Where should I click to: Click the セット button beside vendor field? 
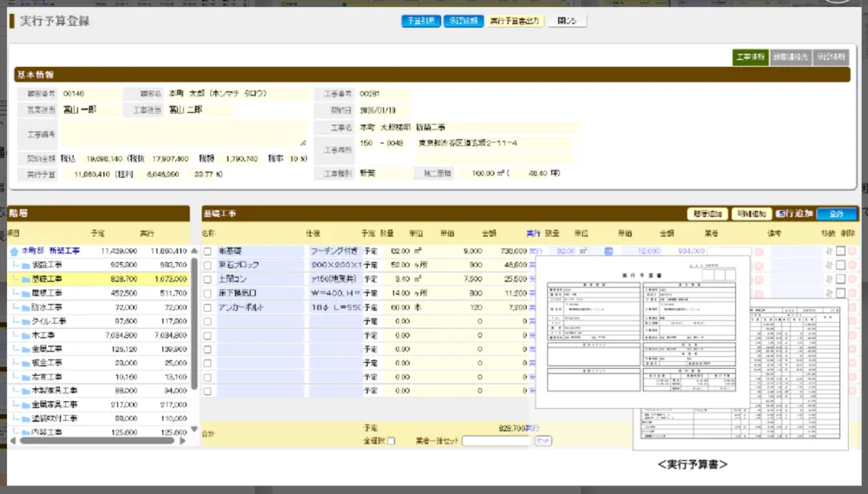(x=543, y=441)
